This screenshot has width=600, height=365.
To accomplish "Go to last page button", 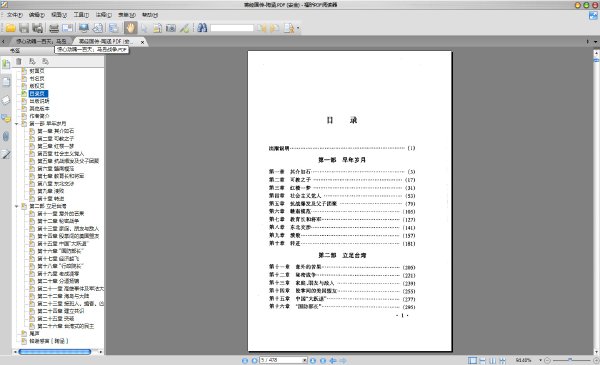I will (x=323, y=360).
